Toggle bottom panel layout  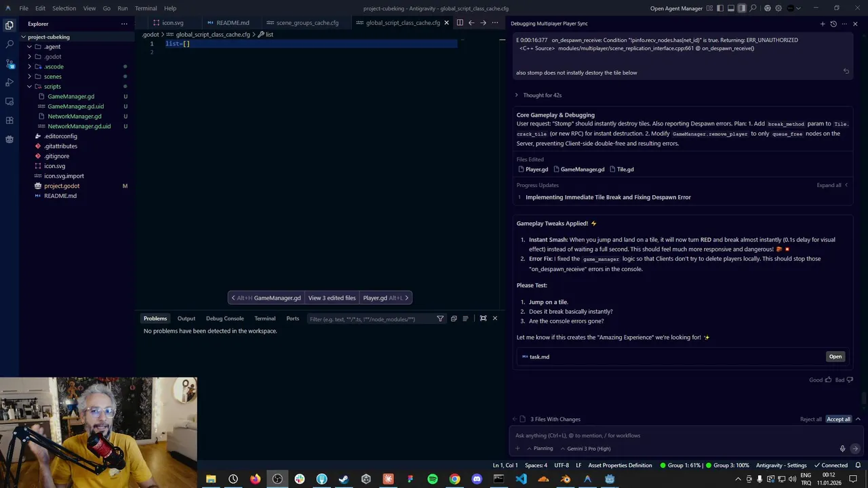point(730,8)
